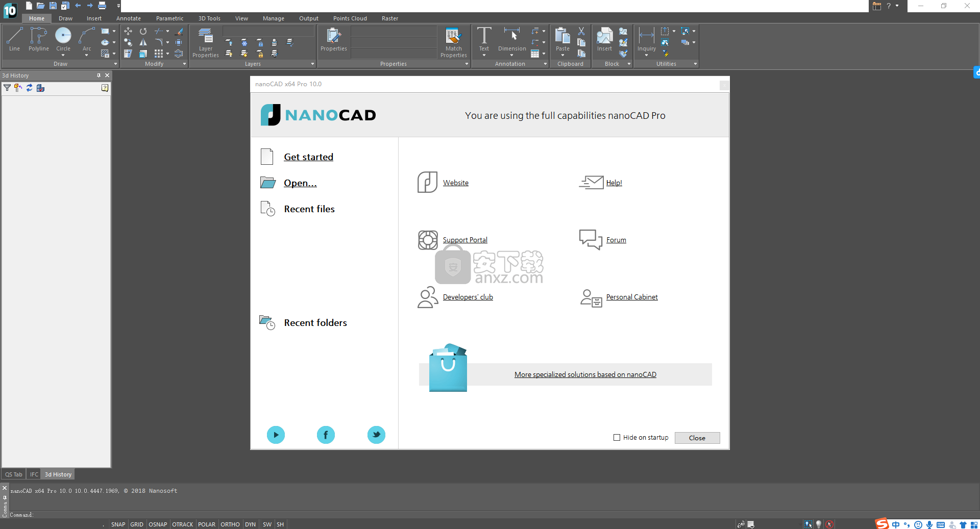Click the refresh arrows icon in 3d History panel
The height and width of the screenshot is (529, 980).
[29, 88]
